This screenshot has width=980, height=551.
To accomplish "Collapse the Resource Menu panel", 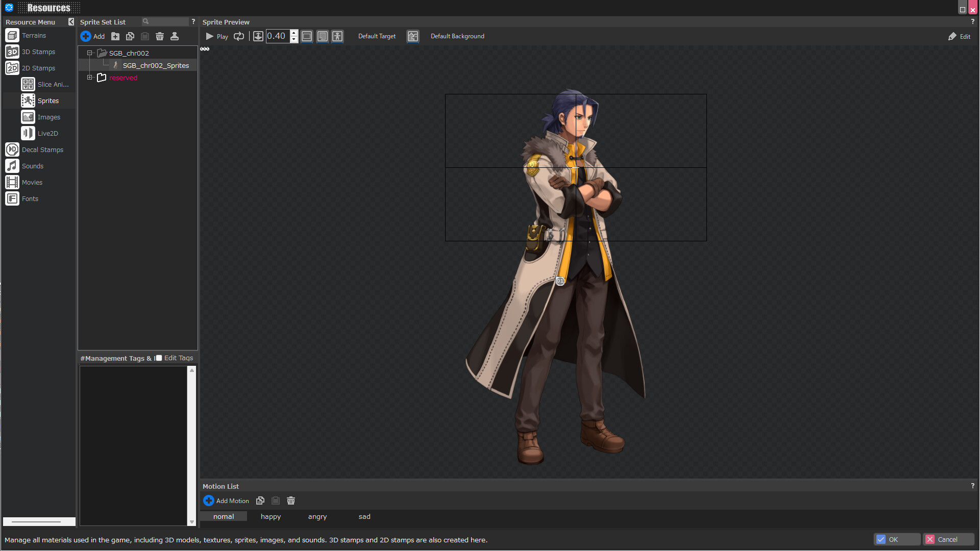I will 71,22.
